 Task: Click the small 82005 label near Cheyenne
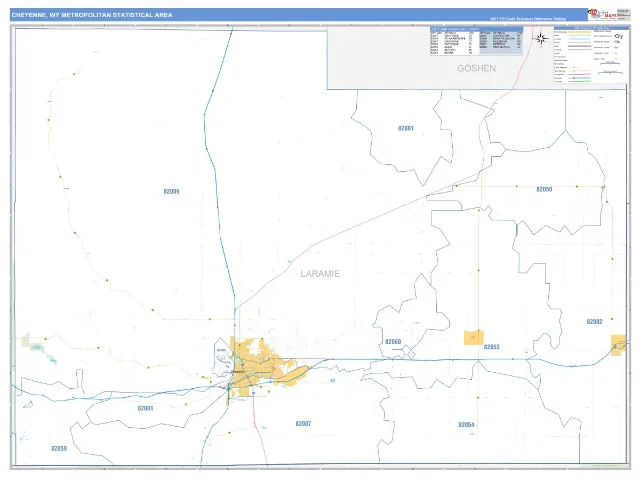click(221, 350)
